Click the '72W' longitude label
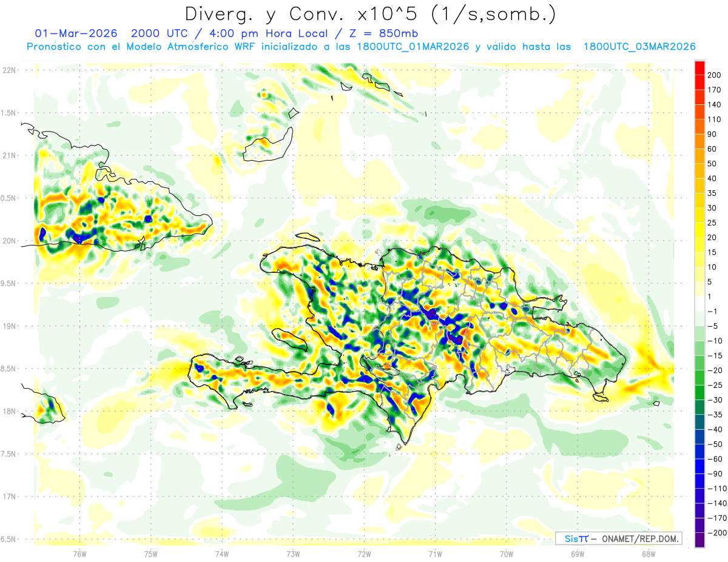 pos(364,554)
